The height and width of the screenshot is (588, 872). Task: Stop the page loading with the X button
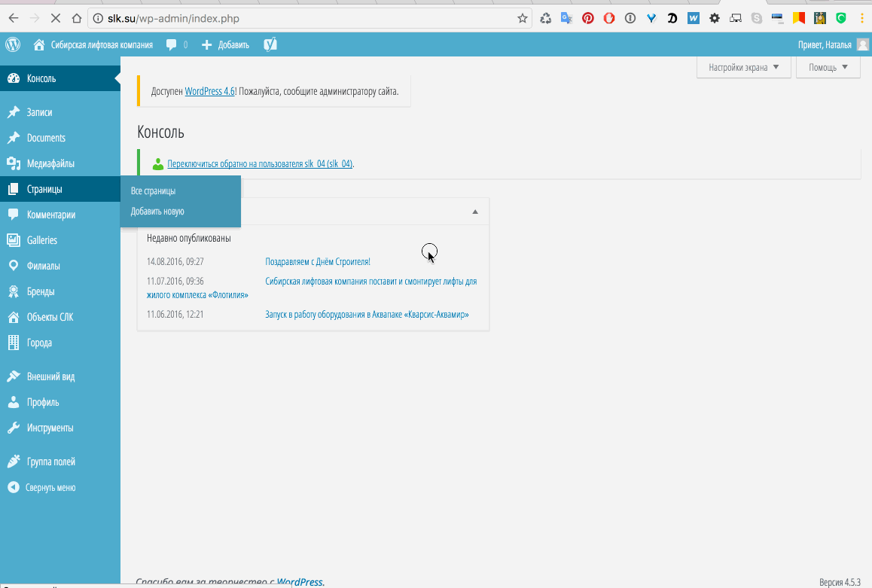coord(55,18)
